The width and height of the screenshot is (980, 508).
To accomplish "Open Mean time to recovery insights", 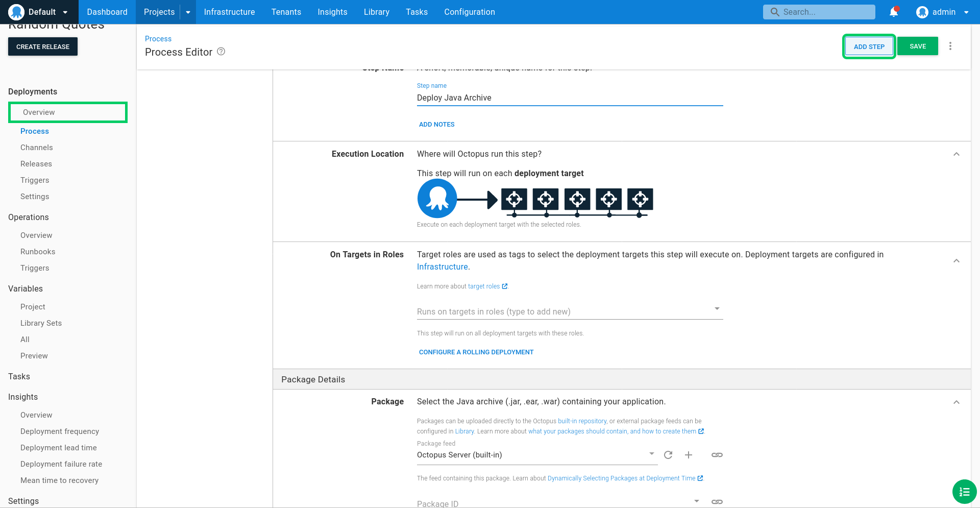I will click(59, 480).
